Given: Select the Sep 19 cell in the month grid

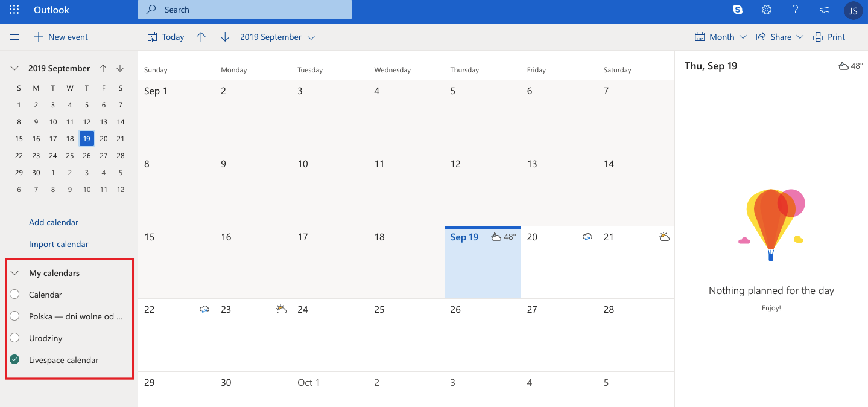Looking at the screenshot, I should tap(483, 263).
